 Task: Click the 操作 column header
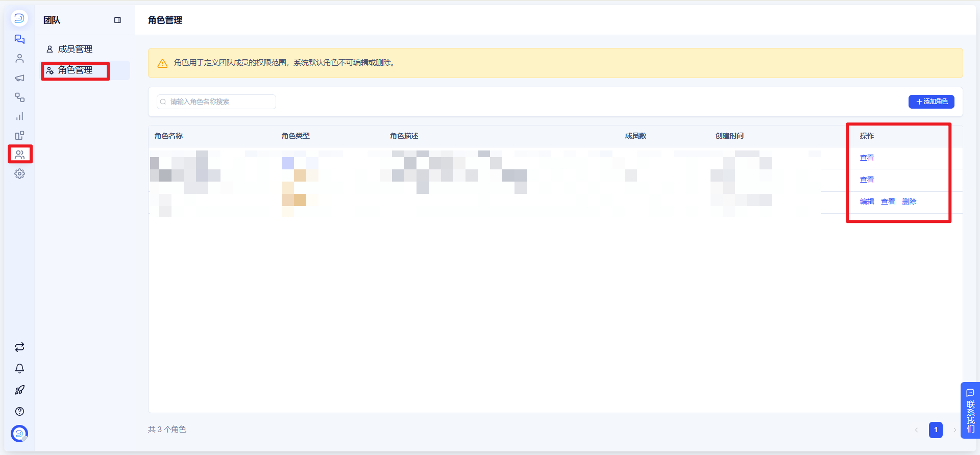(867, 136)
